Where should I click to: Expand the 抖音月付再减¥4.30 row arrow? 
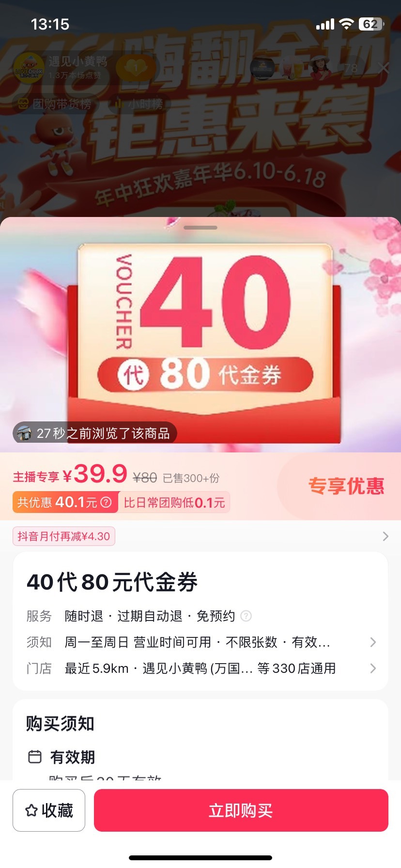tap(386, 536)
